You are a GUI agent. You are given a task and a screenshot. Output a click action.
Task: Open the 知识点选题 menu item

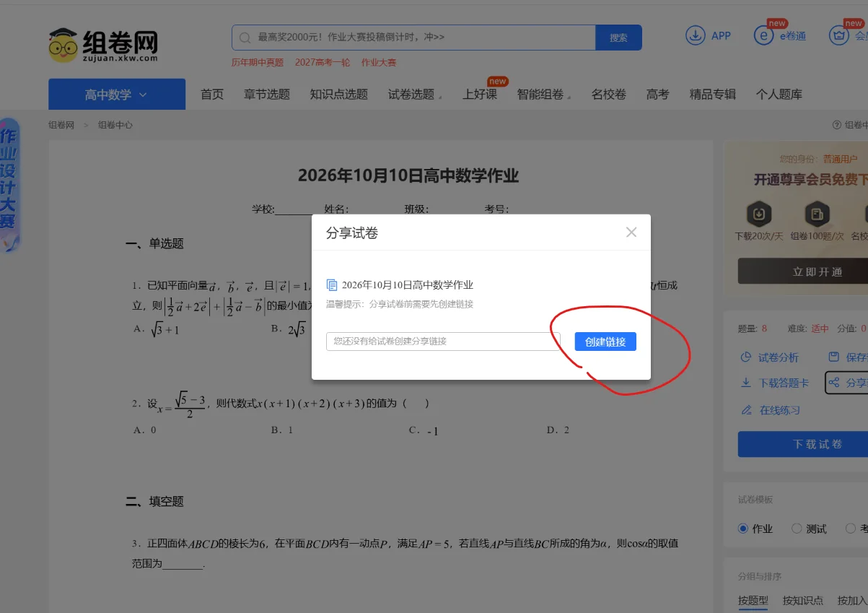[x=339, y=95]
